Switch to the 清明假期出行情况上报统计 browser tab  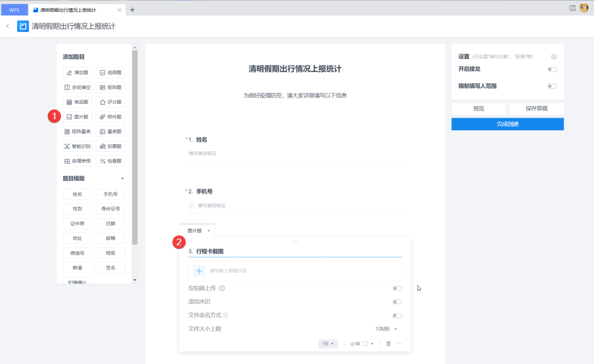click(66, 9)
